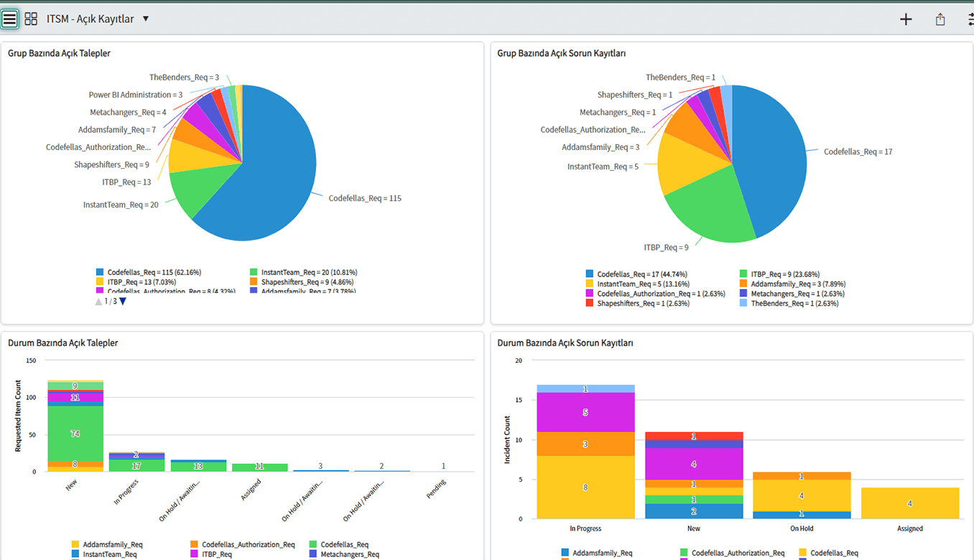
Task: Toggle Shapeshifters_Req = 1 (2.63%) legend swatch
Action: (590, 303)
